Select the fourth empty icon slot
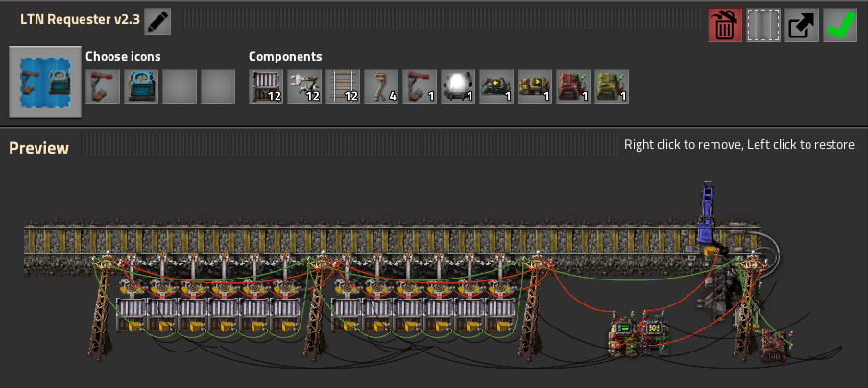 click(218, 85)
